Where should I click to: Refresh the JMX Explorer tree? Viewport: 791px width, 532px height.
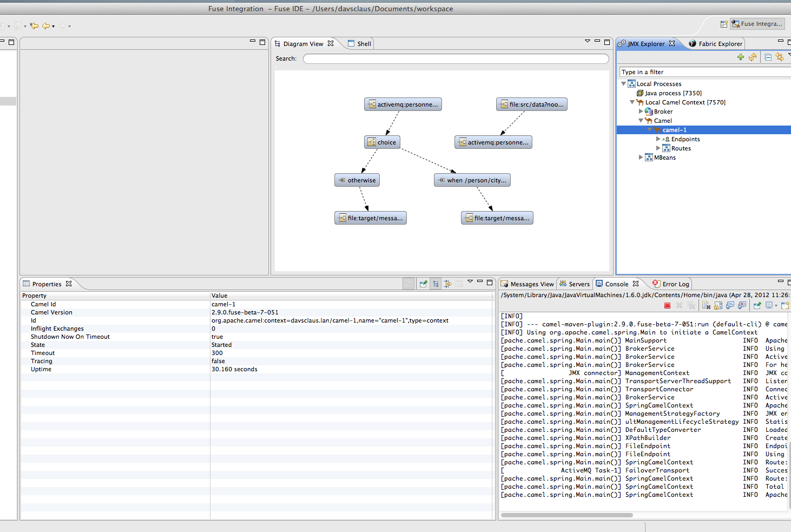(x=752, y=57)
